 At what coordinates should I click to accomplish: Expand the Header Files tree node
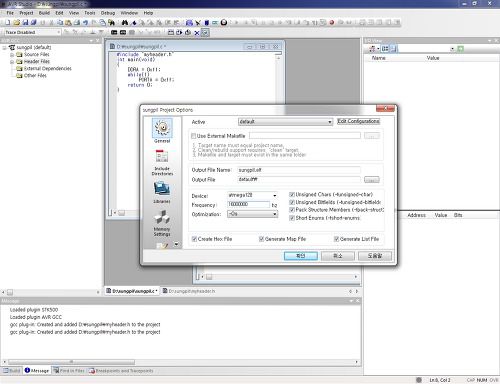(x=12, y=62)
